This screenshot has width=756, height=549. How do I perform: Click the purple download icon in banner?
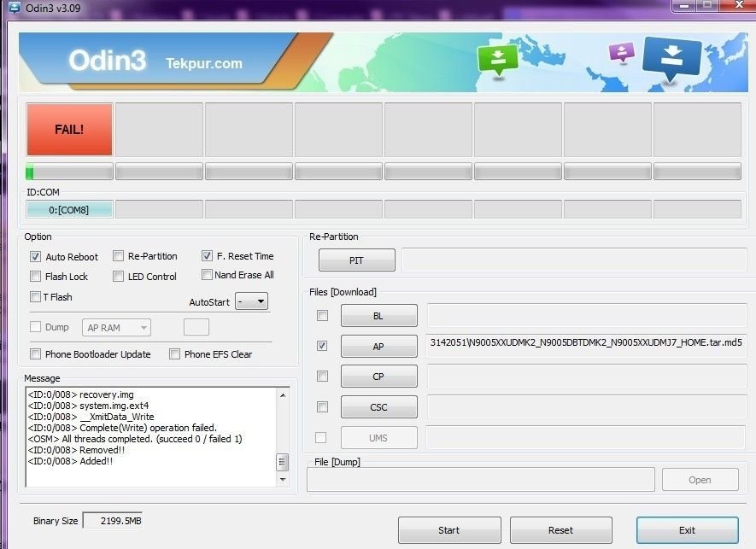[x=622, y=52]
